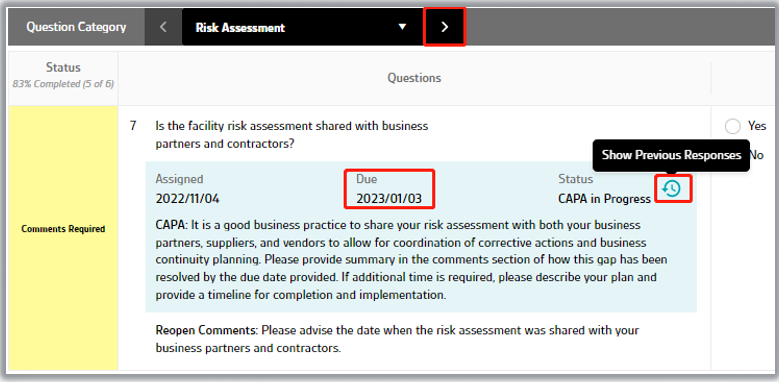Click the Question Category label
The image size is (779, 382).
(77, 27)
